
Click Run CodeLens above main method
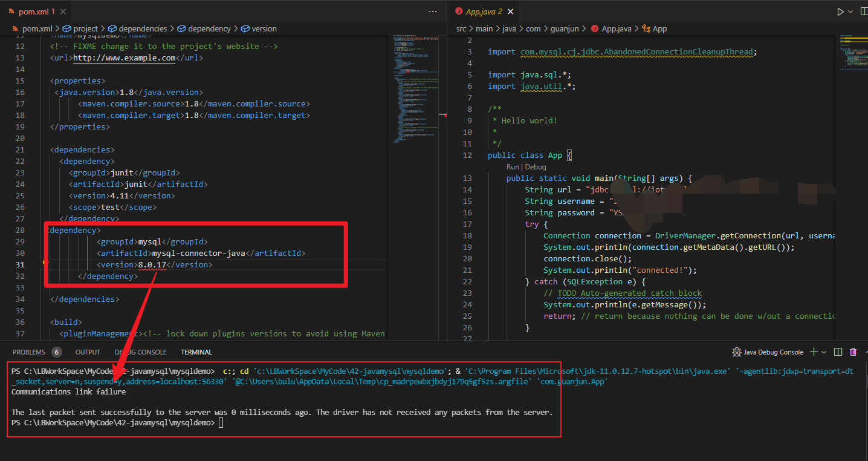click(513, 167)
